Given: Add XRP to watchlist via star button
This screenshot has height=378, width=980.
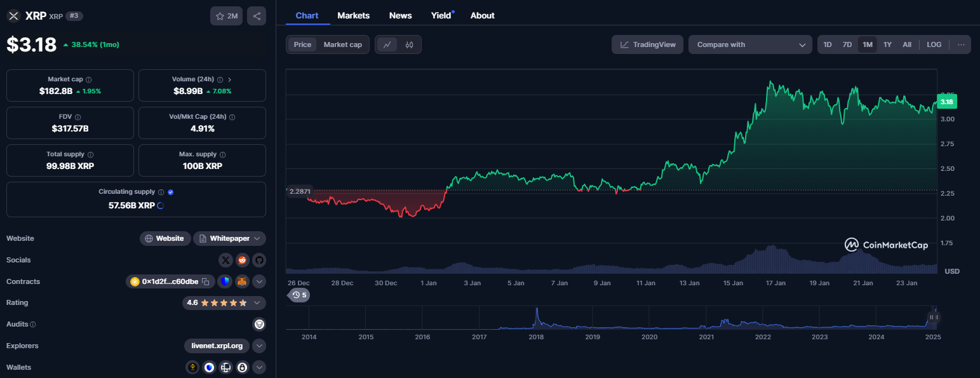Looking at the screenshot, I should (227, 16).
